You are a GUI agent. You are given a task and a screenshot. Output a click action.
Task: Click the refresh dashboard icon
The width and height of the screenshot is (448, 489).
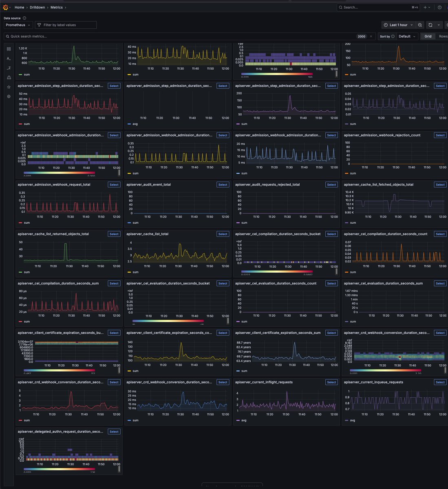point(430,25)
